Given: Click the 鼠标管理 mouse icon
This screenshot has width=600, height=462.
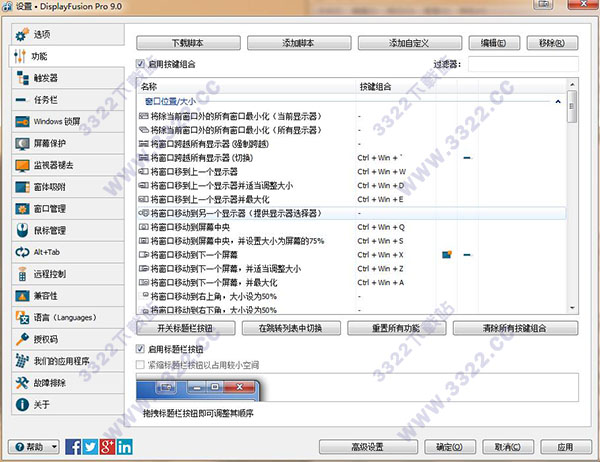Looking at the screenshot, I should pos(22,230).
